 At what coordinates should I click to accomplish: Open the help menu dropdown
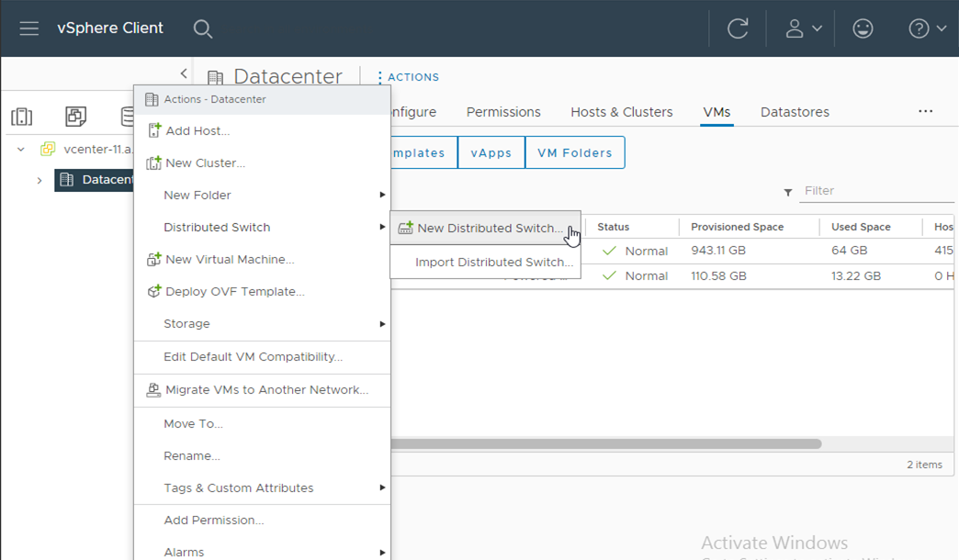tap(927, 28)
